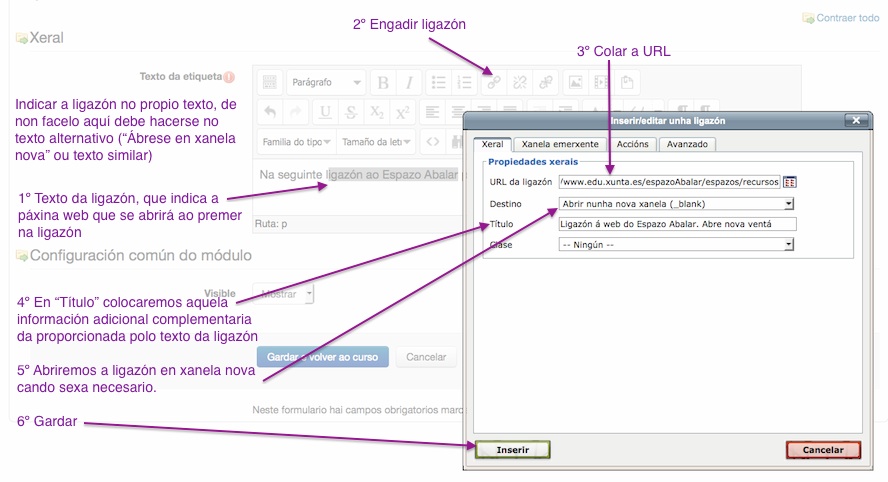Focus the Título input field
The height and width of the screenshot is (482, 888).
(x=677, y=224)
